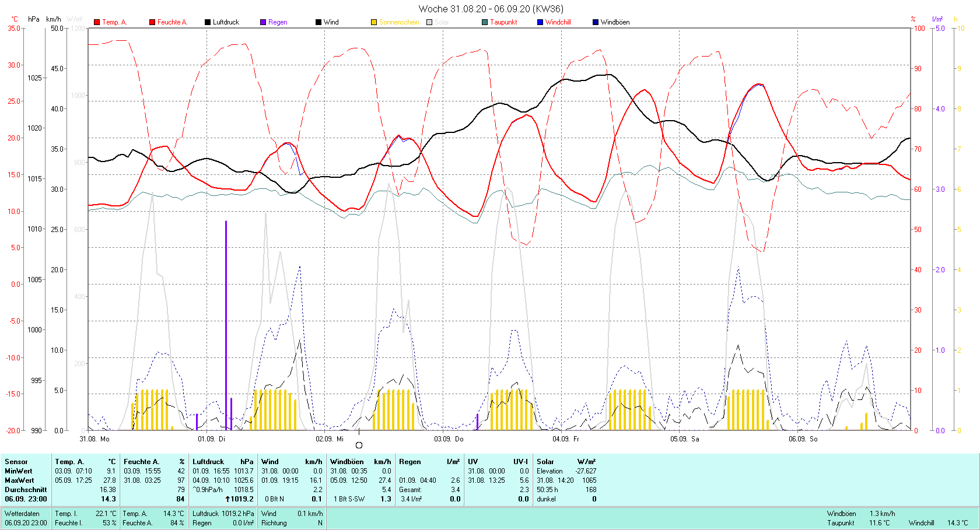Image resolution: width=980 pixels, height=530 pixels.
Task: Select the purple Regen legend swatch
Action: pyautogui.click(x=263, y=22)
